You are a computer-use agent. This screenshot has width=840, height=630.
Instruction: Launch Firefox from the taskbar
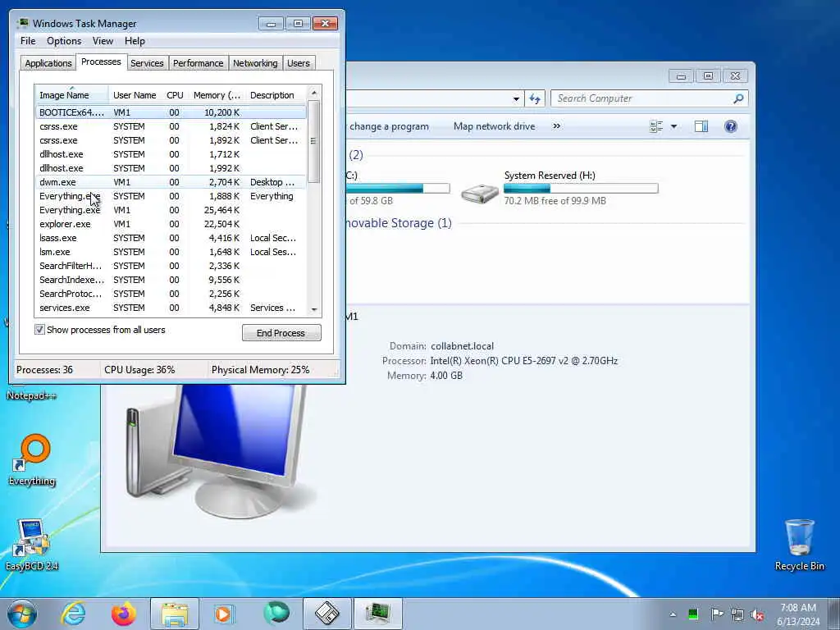pos(123,614)
